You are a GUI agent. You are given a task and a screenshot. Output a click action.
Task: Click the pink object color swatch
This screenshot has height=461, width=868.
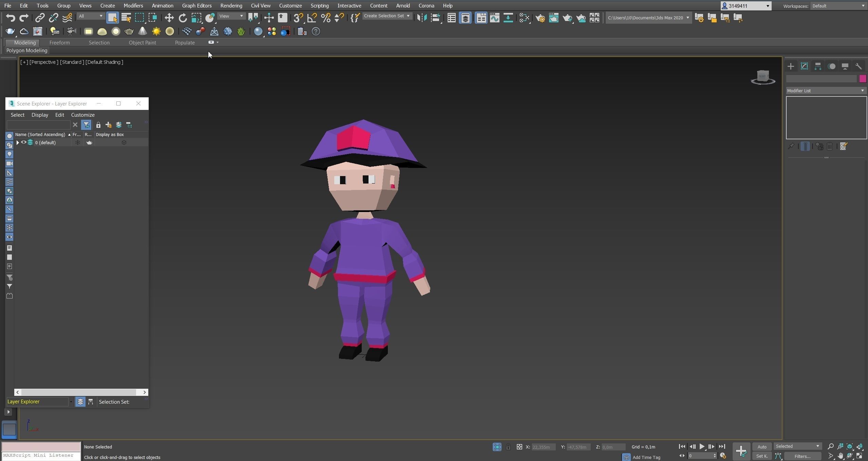pos(862,79)
